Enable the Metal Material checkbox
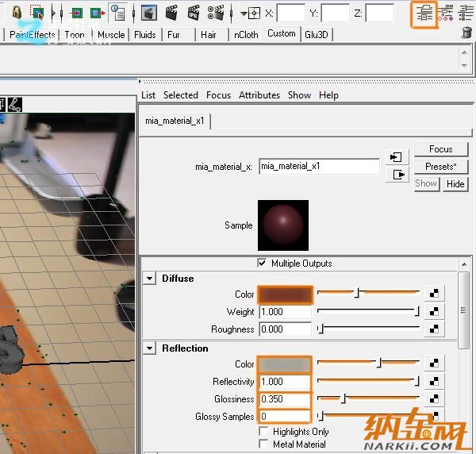 (263, 444)
